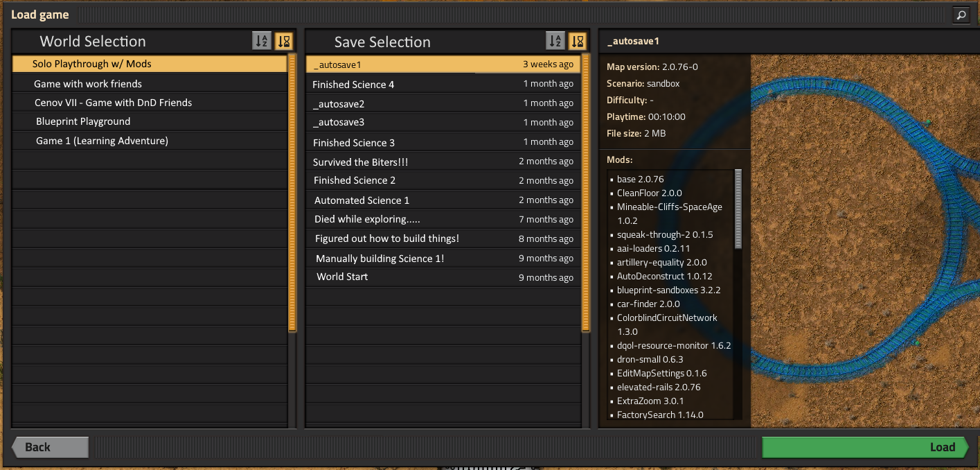This screenshot has width=980, height=470.
Task: Click the Mods list scrollbar thumb
Action: (x=738, y=209)
